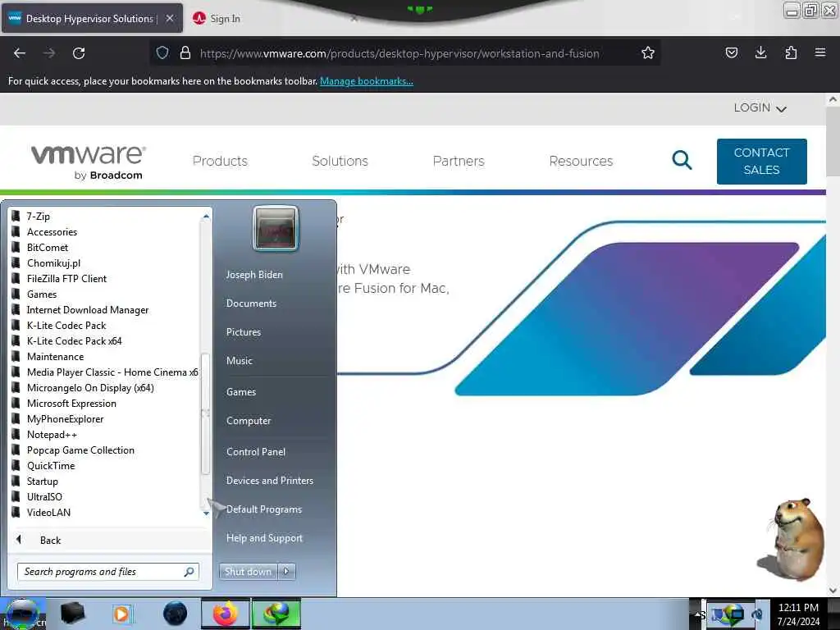Open the dark globe taskbar icon
The height and width of the screenshot is (630, 840).
pyautogui.click(x=176, y=614)
